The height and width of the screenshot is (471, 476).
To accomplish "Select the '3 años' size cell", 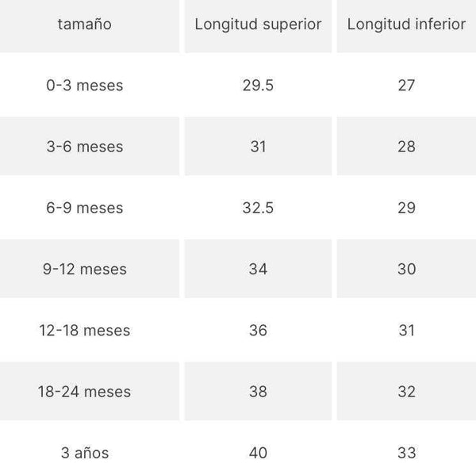I will (85, 453).
